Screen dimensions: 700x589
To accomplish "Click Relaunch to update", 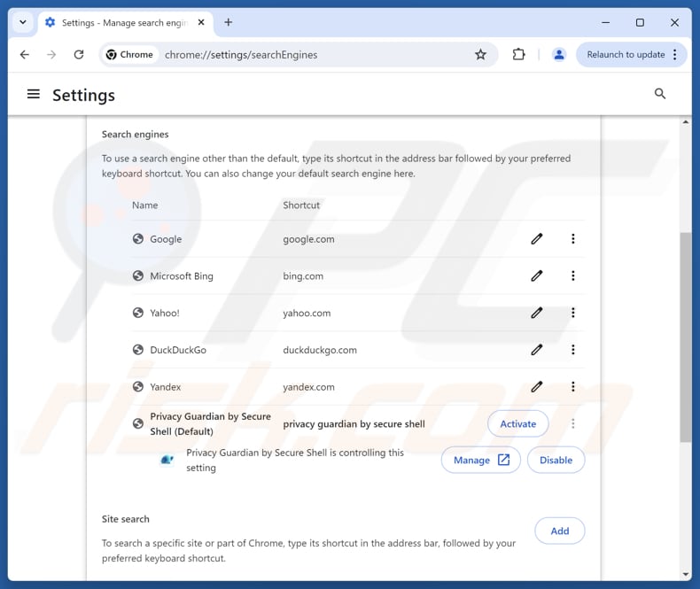I will (626, 54).
